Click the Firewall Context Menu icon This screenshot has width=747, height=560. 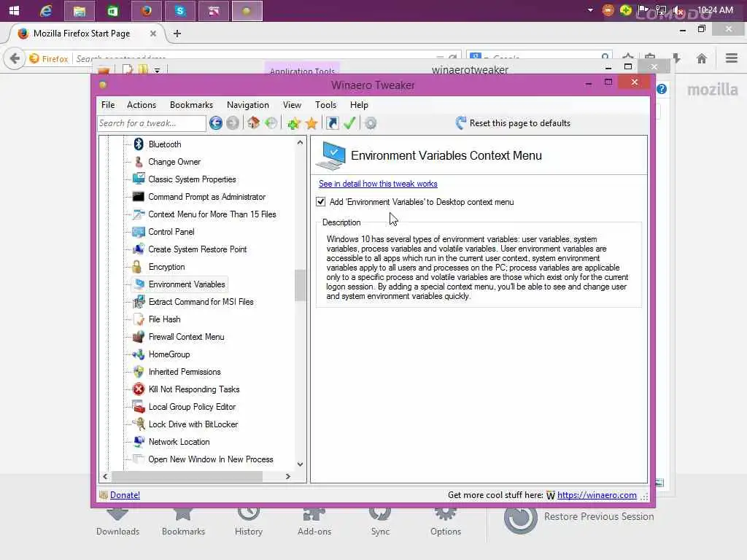tap(139, 337)
